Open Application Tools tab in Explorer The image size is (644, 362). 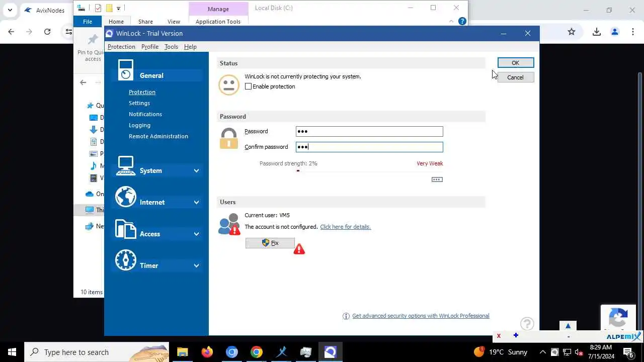point(218,22)
